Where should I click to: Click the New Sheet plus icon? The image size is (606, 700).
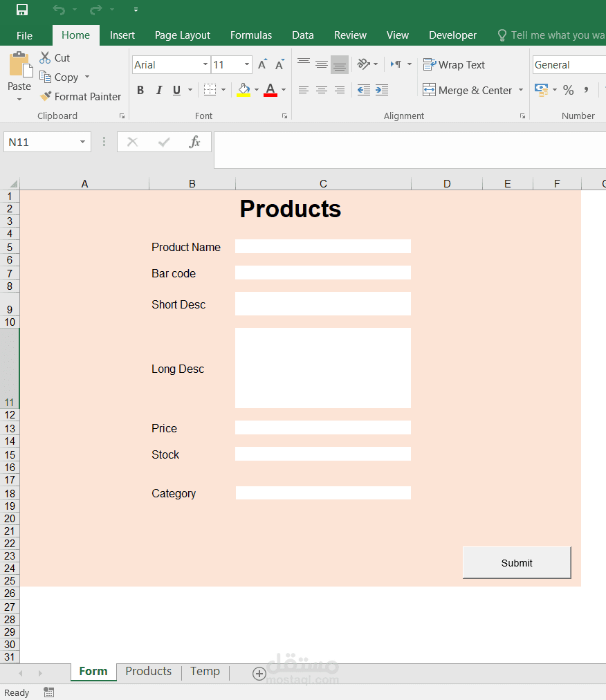[x=259, y=673]
